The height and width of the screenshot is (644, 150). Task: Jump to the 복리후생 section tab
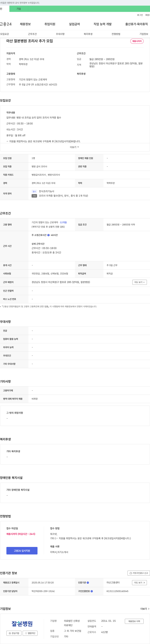(x=88, y=34)
